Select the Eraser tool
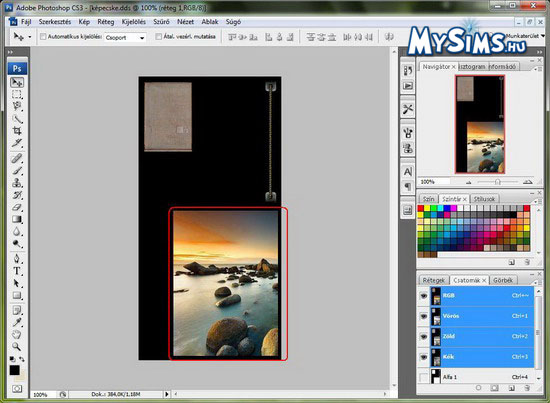Viewport: 550px width, 403px height. [x=17, y=207]
